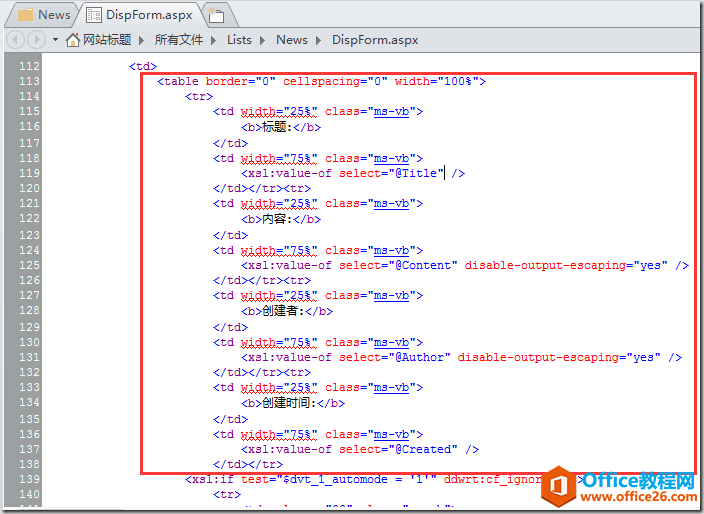Click the </td></tr> closing tags on line 138

pos(248,464)
